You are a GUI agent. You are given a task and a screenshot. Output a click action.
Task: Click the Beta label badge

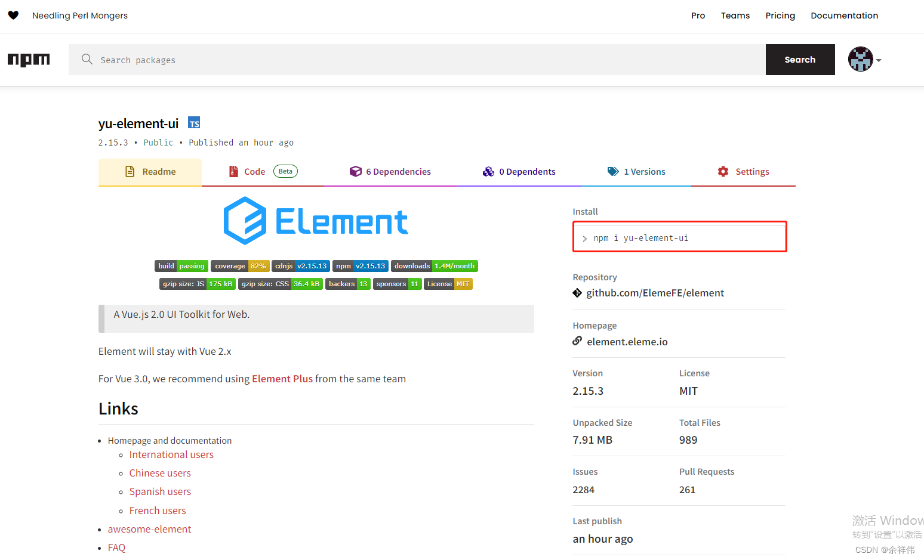point(285,171)
